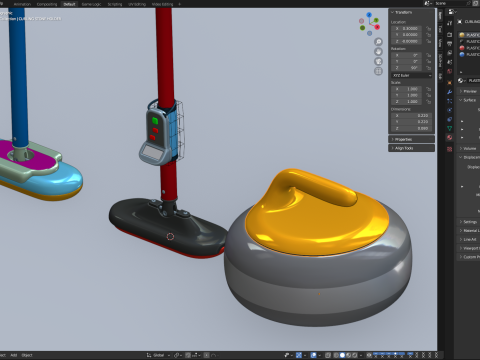The image size is (480, 360).
Task: Toggle lock on Rotation Z
Action: click(428, 68)
